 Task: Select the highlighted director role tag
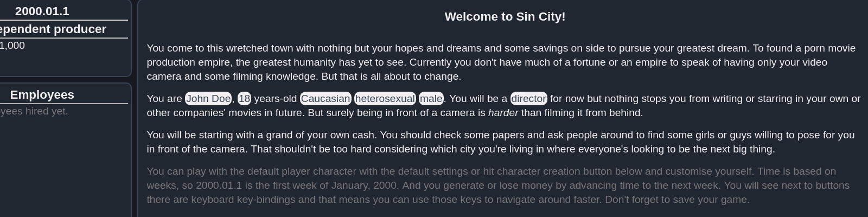pyautogui.click(x=529, y=99)
